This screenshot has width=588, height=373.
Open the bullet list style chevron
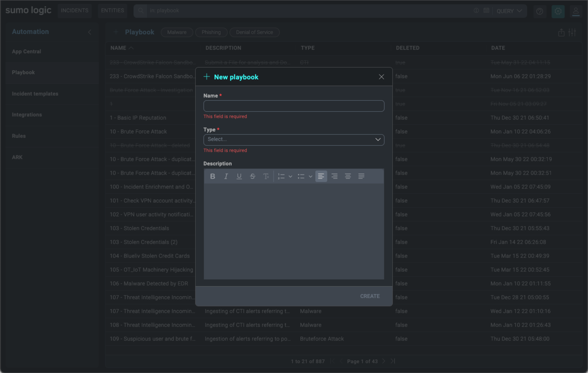[310, 176]
